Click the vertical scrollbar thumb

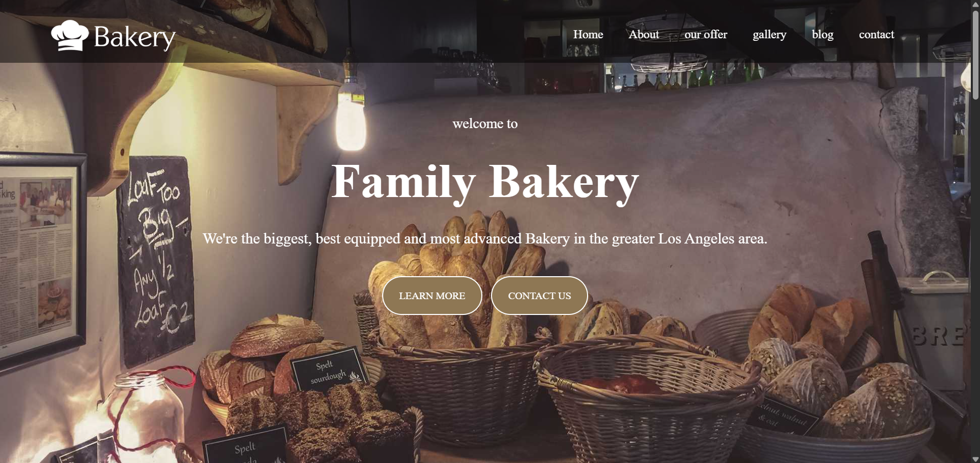[975, 54]
